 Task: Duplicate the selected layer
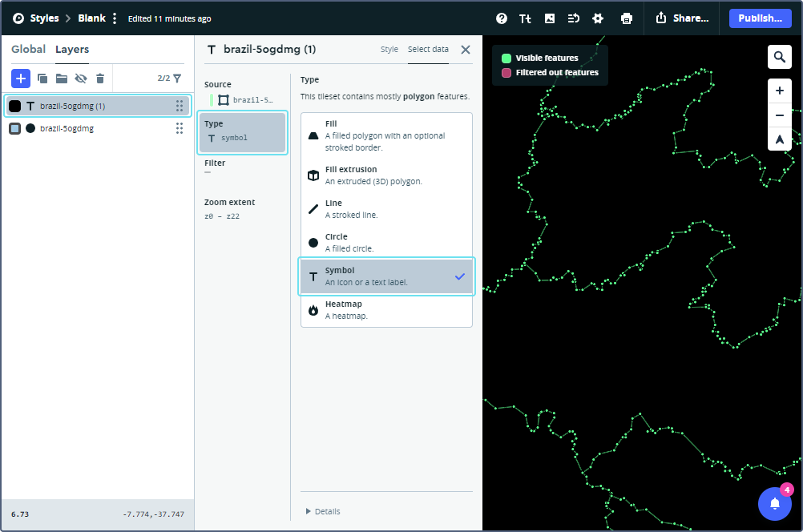tap(42, 79)
